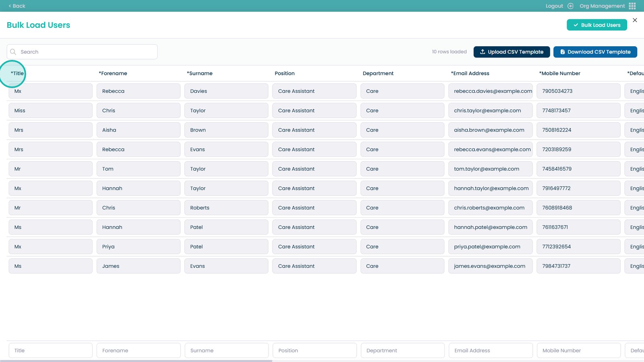Image resolution: width=644 pixels, height=362 pixels.
Task: Click the *Email Address column header
Action: coord(470,73)
